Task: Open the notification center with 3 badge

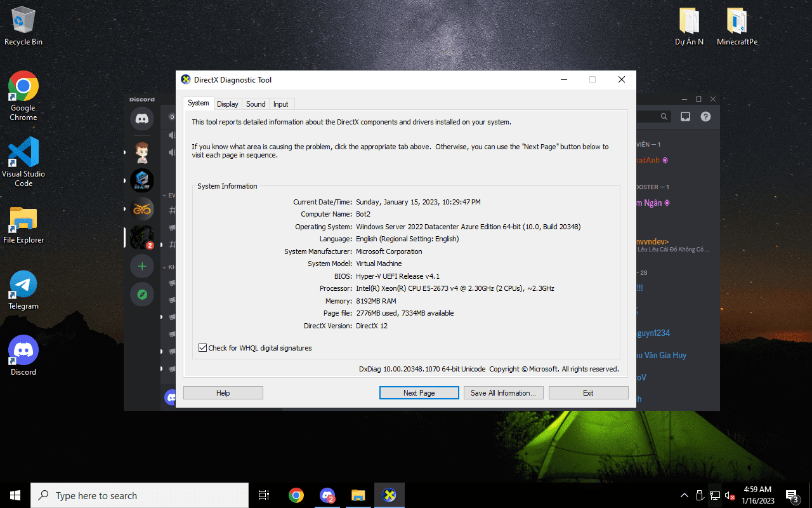Action: [x=792, y=495]
